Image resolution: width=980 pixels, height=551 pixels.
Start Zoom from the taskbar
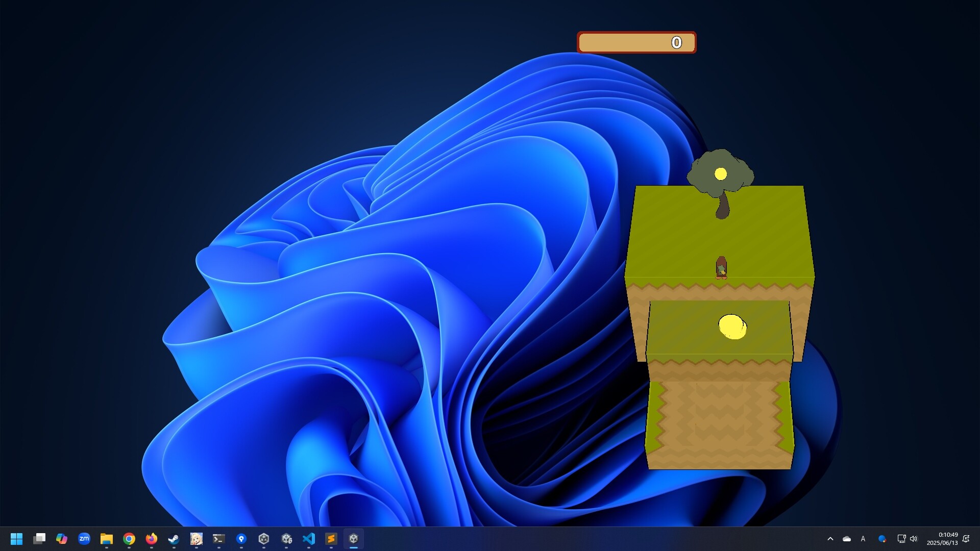(84, 538)
